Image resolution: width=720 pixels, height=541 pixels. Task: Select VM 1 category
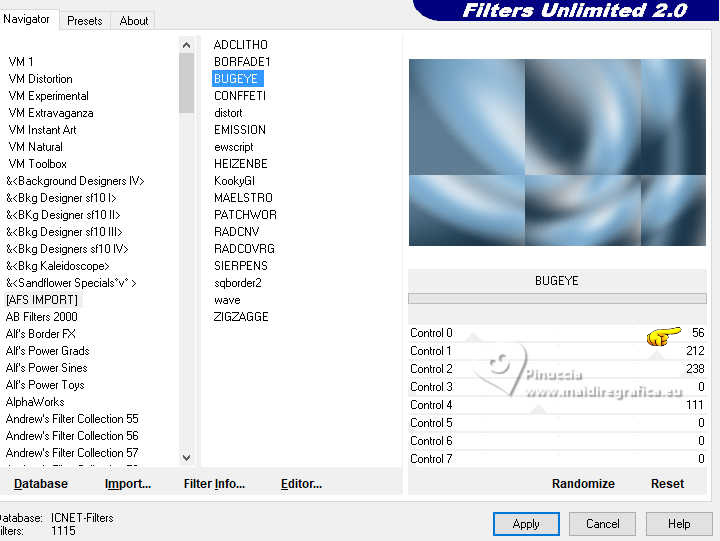(x=21, y=62)
